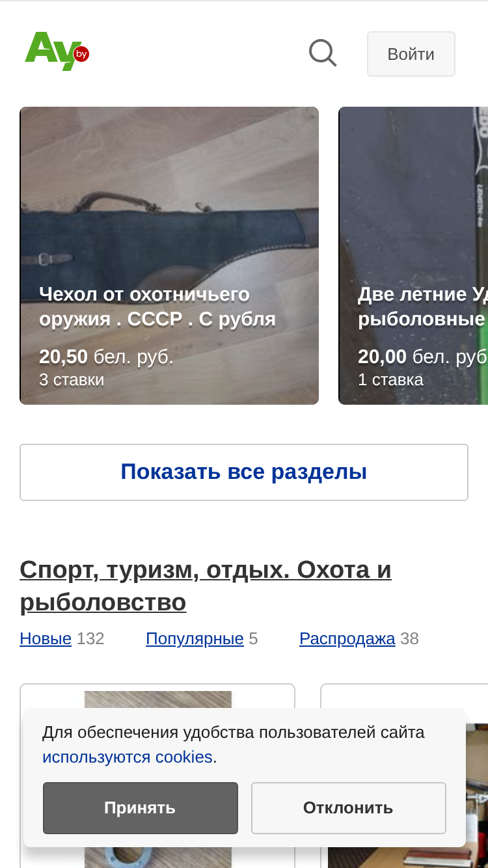Follow the 'используются cookies' link
This screenshot has width=488, height=868.
[x=128, y=757]
